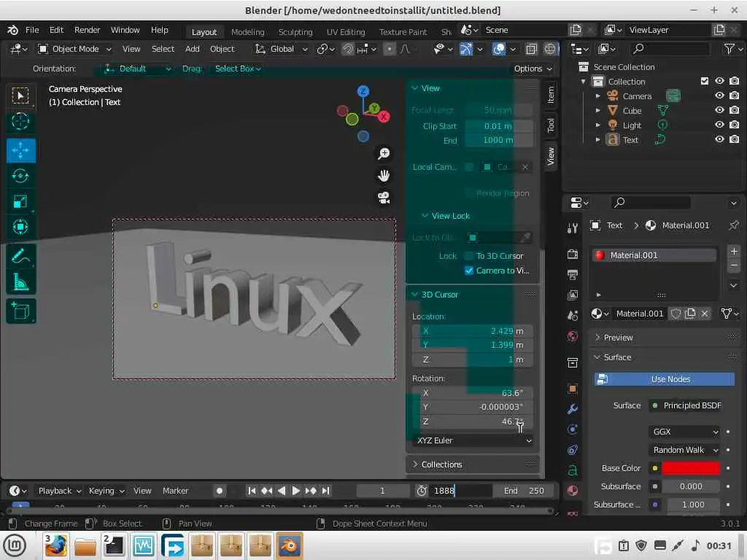Open the Tool properties tab icon
Screen dimensions: 747x560
tap(573, 228)
